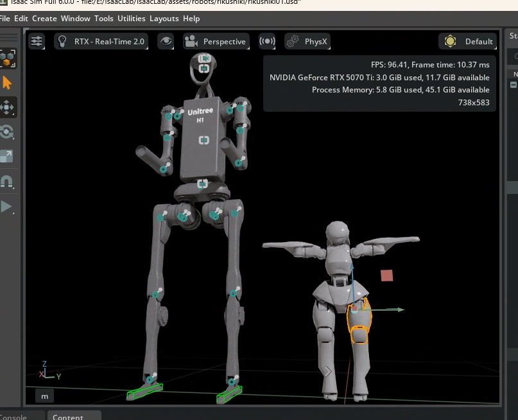Open the Edit menu
This screenshot has height=420, width=518.
(x=21, y=19)
